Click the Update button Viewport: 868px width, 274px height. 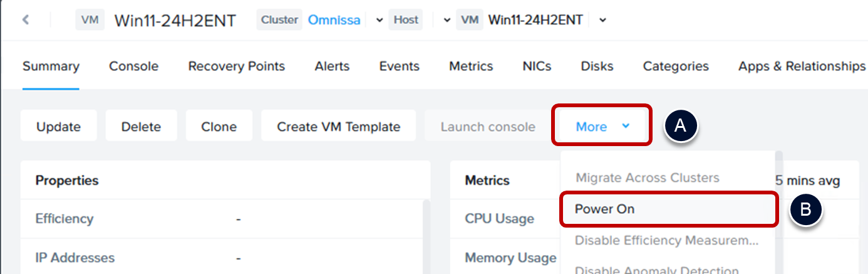pos(58,127)
